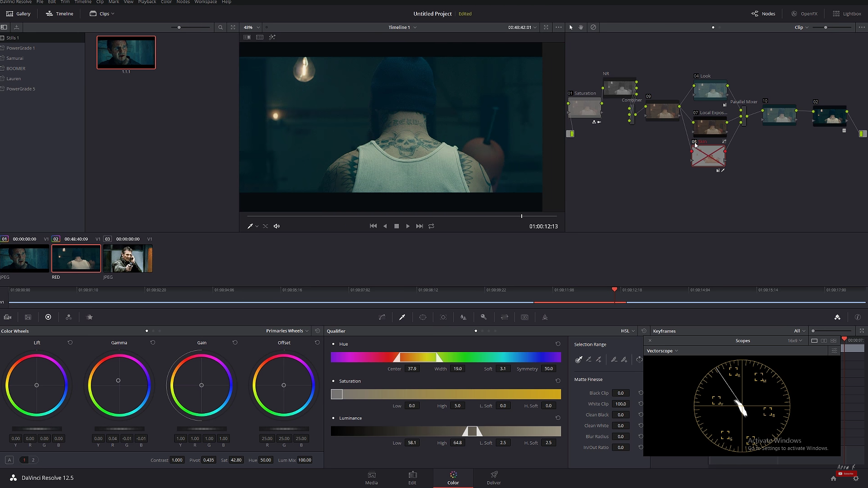Select the Blur palette icon
This screenshot has width=868, height=488.
463,317
